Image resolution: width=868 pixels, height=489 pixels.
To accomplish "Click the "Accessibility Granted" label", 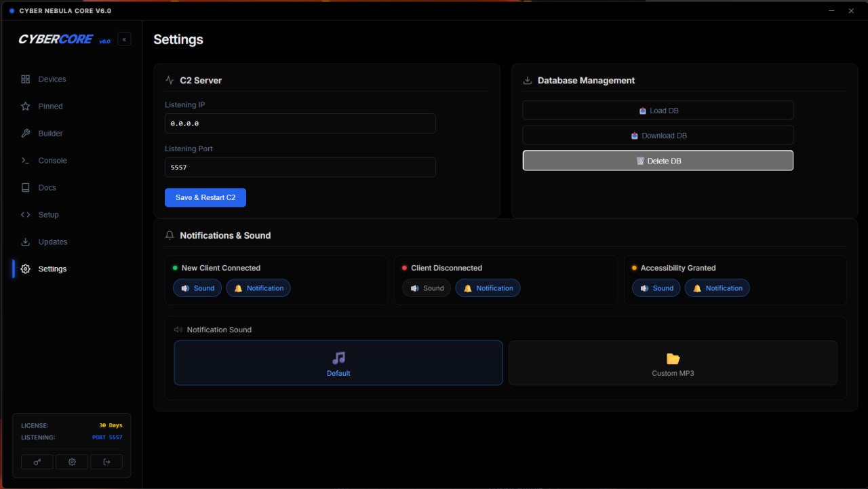I will tap(678, 268).
